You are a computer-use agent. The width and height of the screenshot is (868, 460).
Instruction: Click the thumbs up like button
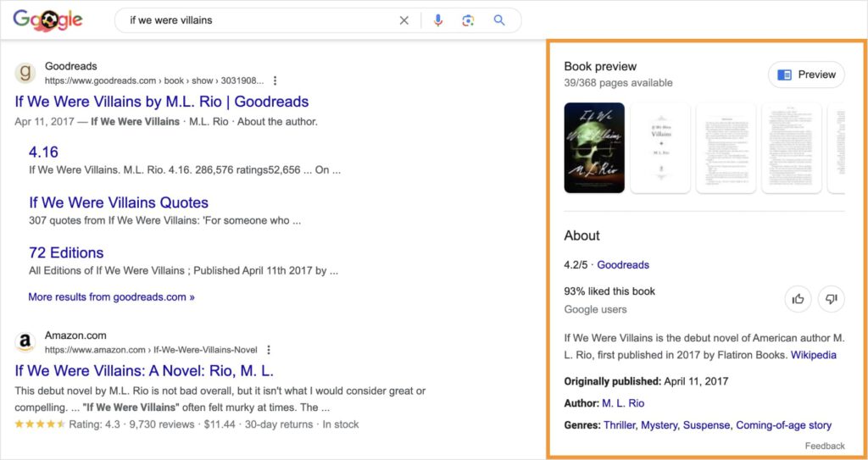click(x=798, y=298)
